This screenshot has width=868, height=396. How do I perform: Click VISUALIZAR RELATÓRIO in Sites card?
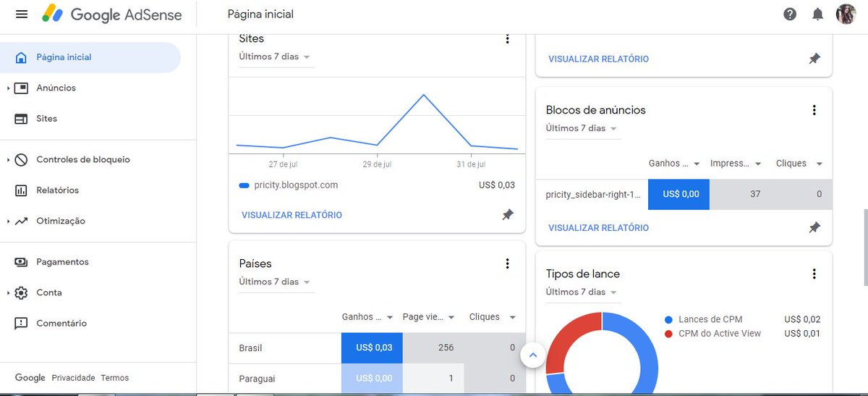coord(292,215)
